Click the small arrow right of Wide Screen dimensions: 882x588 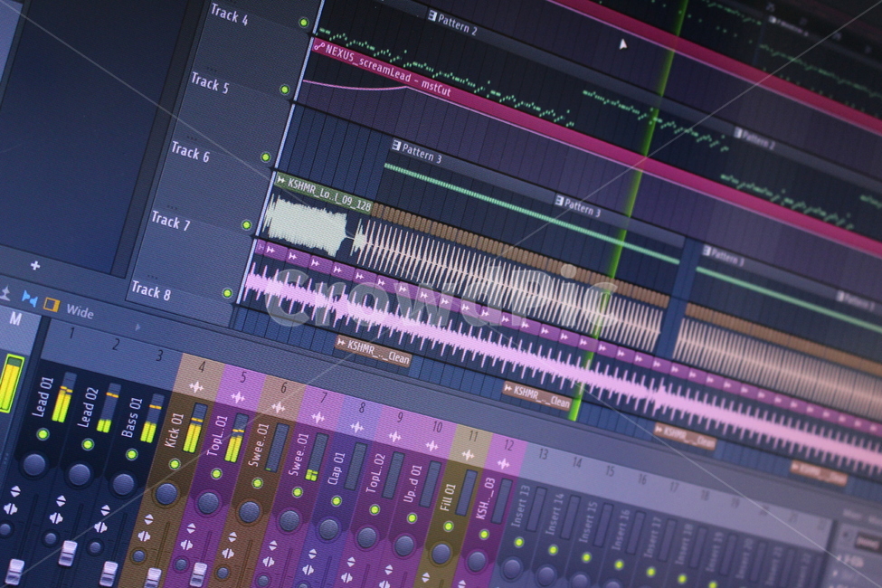[x=138, y=327]
